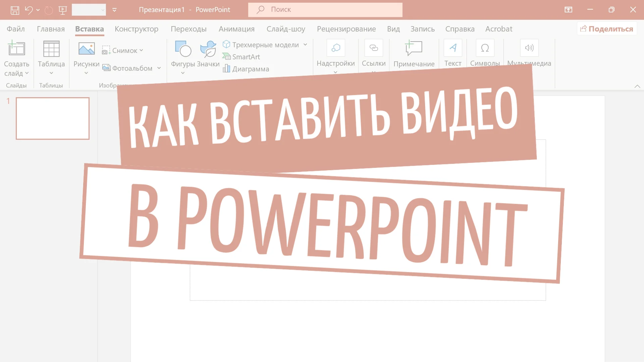Switch to Слайд-шоу tab

[x=286, y=29]
